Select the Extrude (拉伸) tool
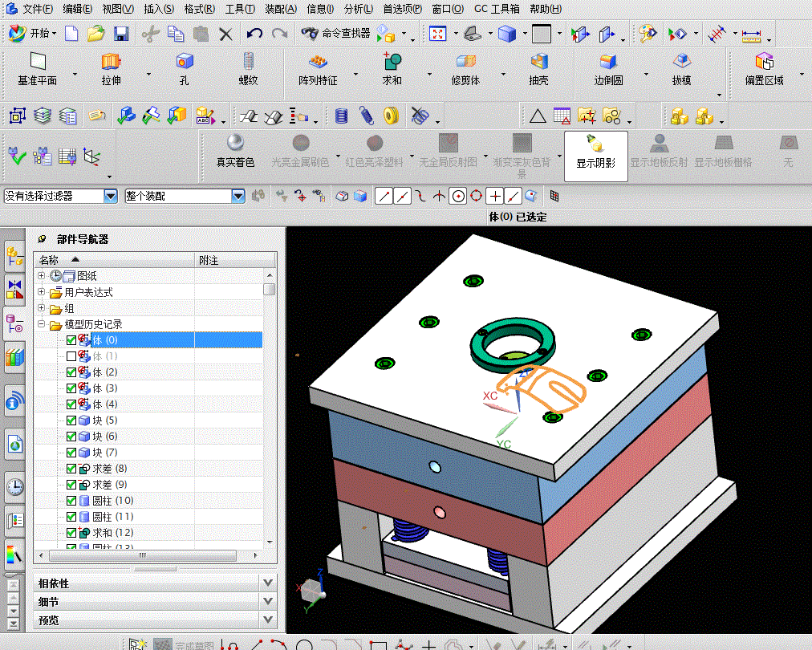The image size is (812, 650). click(111, 68)
